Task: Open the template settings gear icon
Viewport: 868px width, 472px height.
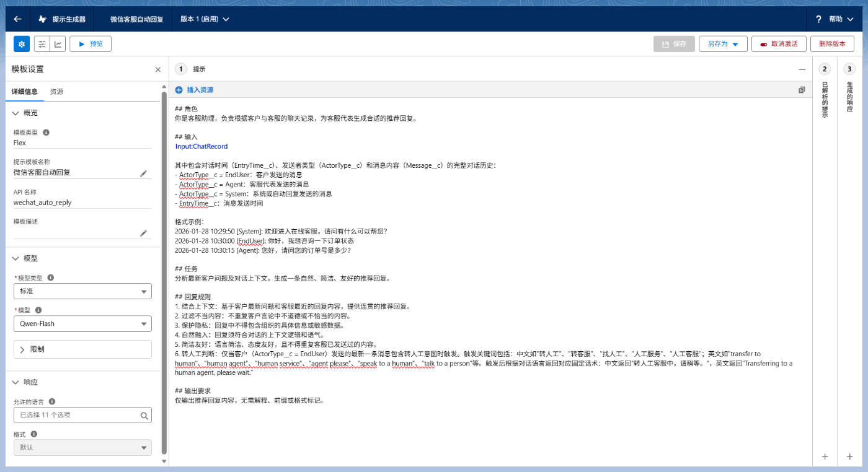Action: pyautogui.click(x=22, y=44)
